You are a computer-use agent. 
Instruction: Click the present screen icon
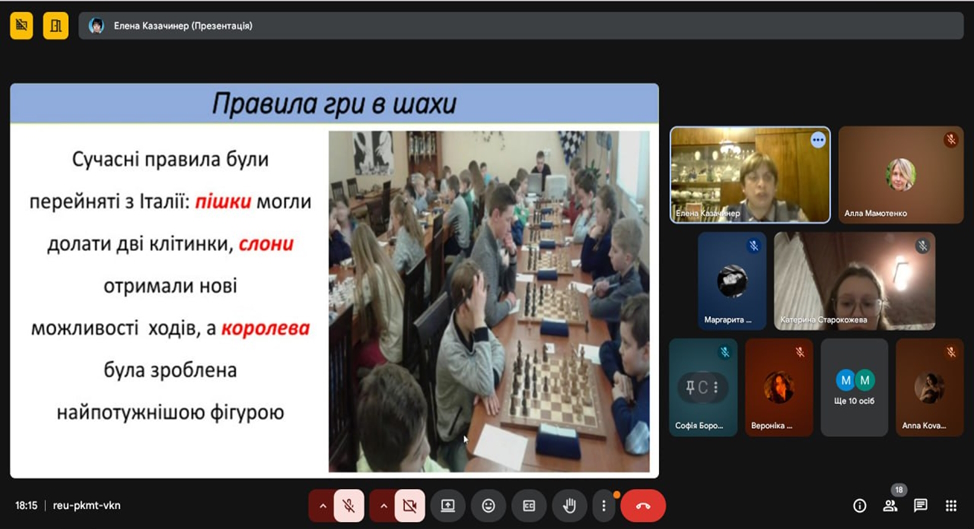448,506
